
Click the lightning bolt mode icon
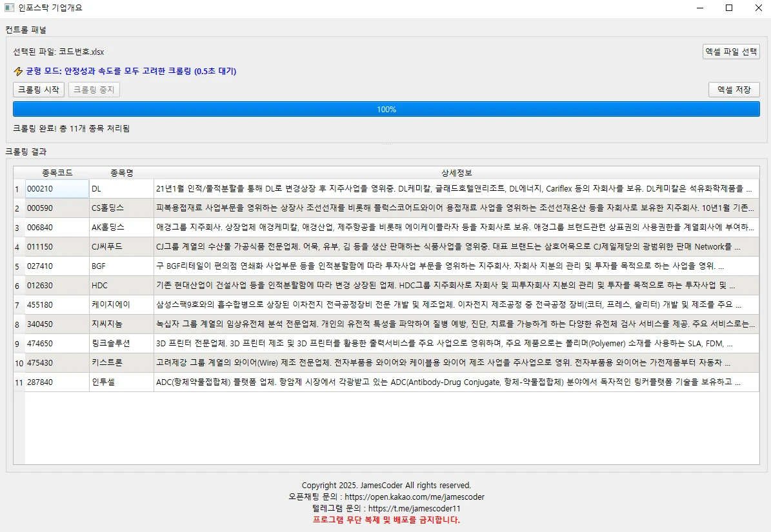click(18, 71)
